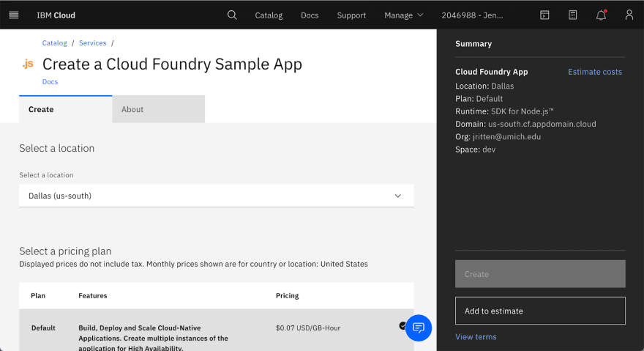Expand the Manage dropdown menu

pos(404,15)
